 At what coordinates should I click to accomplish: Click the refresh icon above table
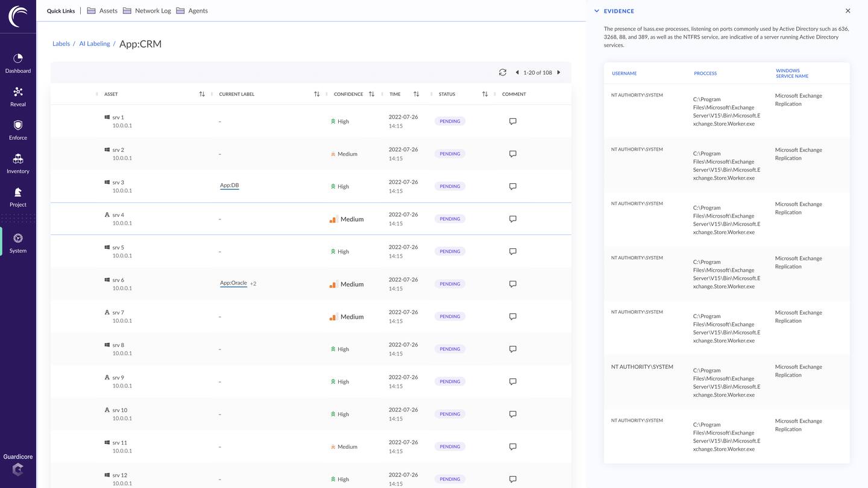tap(502, 72)
